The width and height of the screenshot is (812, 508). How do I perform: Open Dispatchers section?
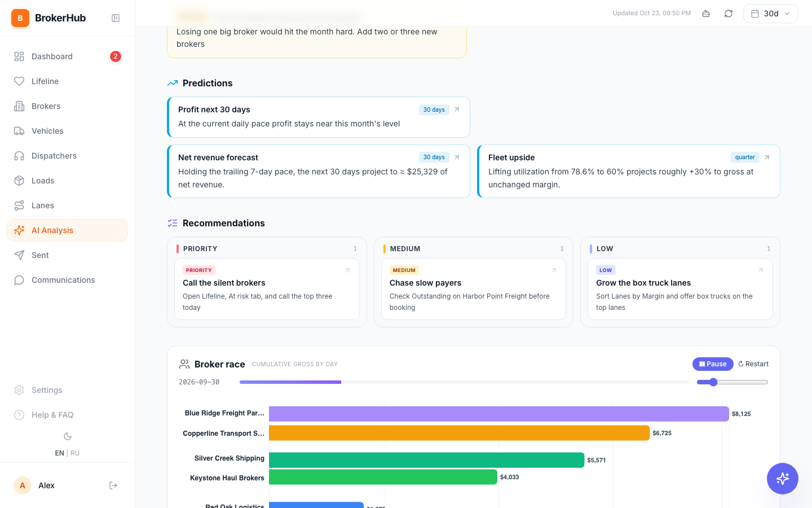[68, 156]
